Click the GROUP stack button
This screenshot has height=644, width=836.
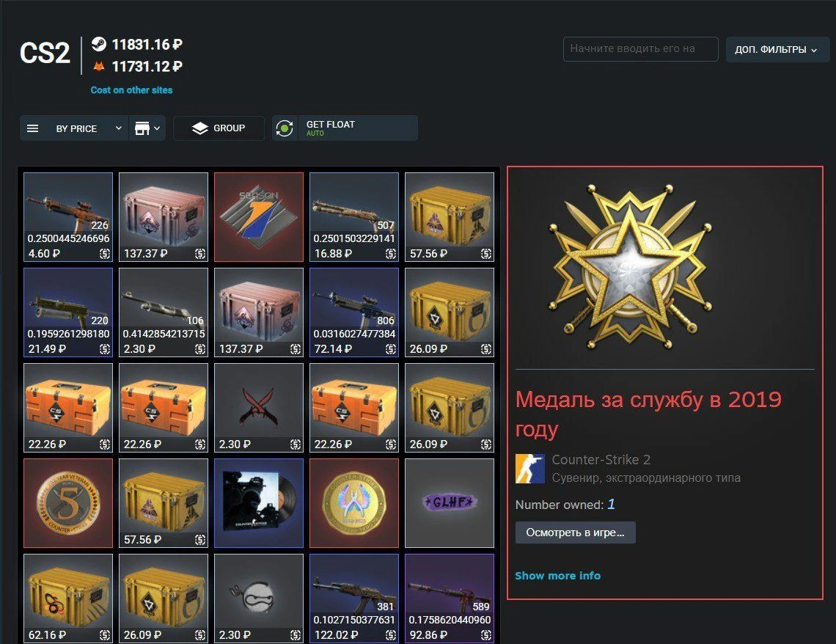pyautogui.click(x=219, y=128)
